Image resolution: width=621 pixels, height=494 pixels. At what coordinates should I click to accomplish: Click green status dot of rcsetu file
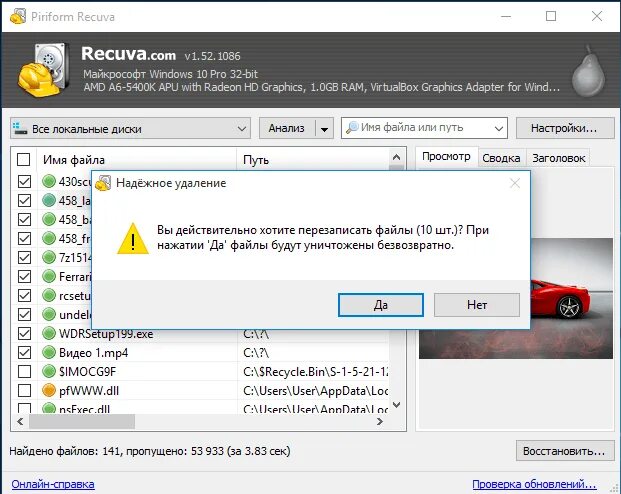[x=49, y=296]
